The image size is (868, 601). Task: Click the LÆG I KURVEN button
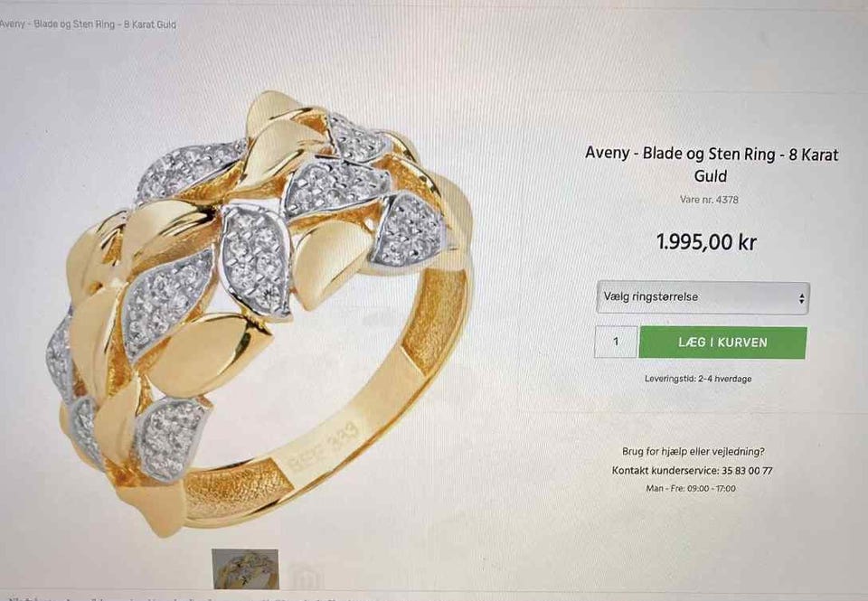coord(723,343)
